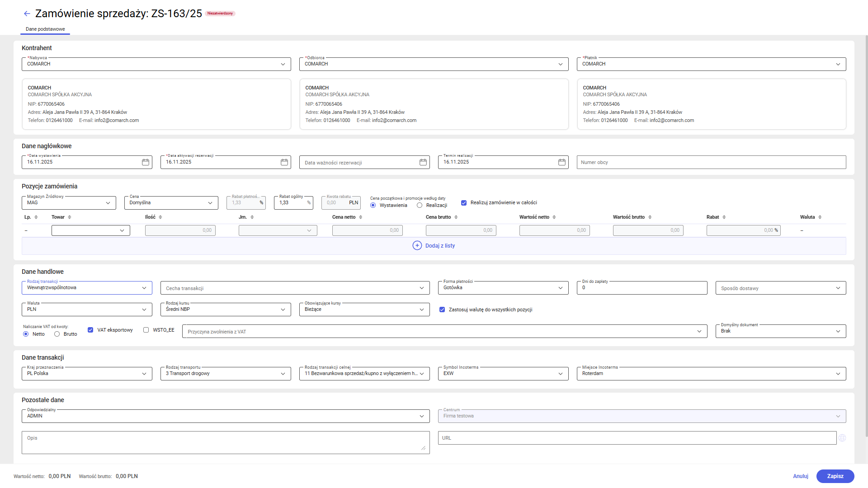
Task: Sort the table by Towar column
Action: click(70, 217)
